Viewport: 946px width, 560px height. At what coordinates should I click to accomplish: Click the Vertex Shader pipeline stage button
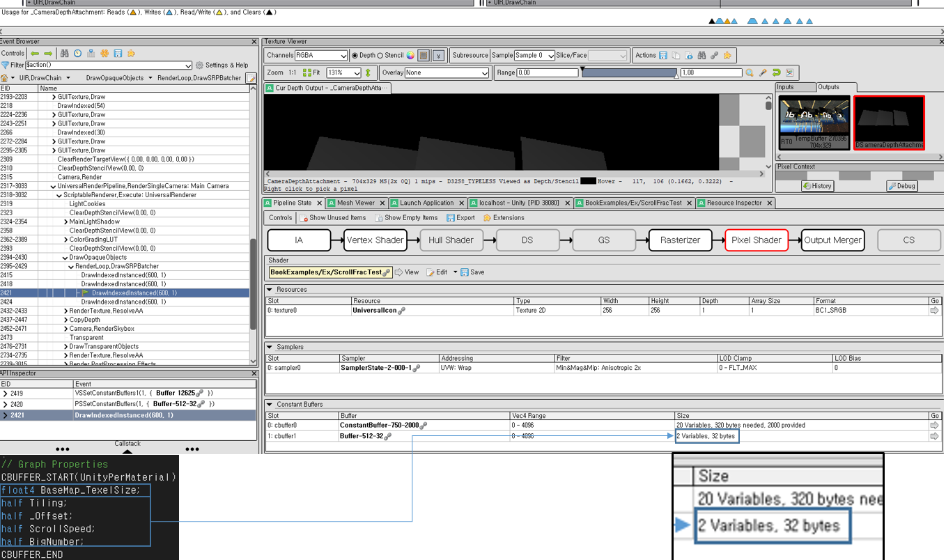[x=375, y=240]
